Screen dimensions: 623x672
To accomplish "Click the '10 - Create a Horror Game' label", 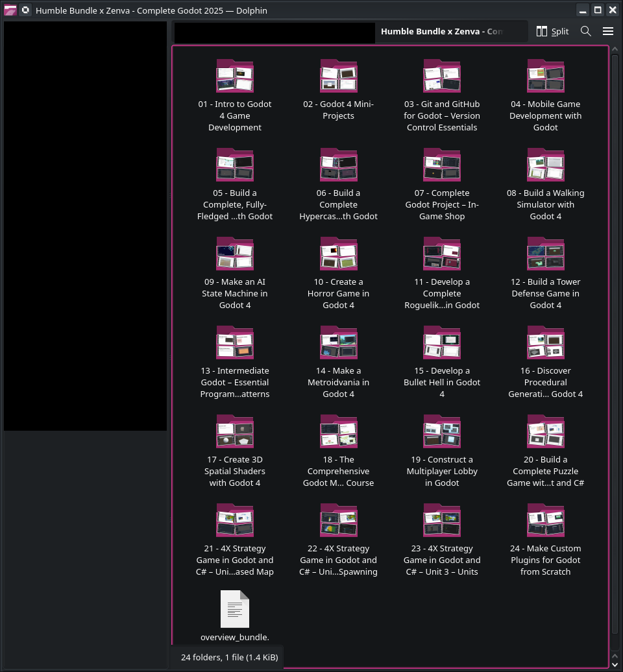I will (x=338, y=293).
